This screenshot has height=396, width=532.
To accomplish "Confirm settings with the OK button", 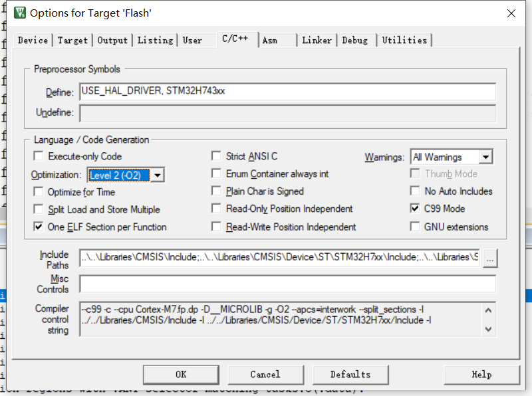I will [181, 375].
